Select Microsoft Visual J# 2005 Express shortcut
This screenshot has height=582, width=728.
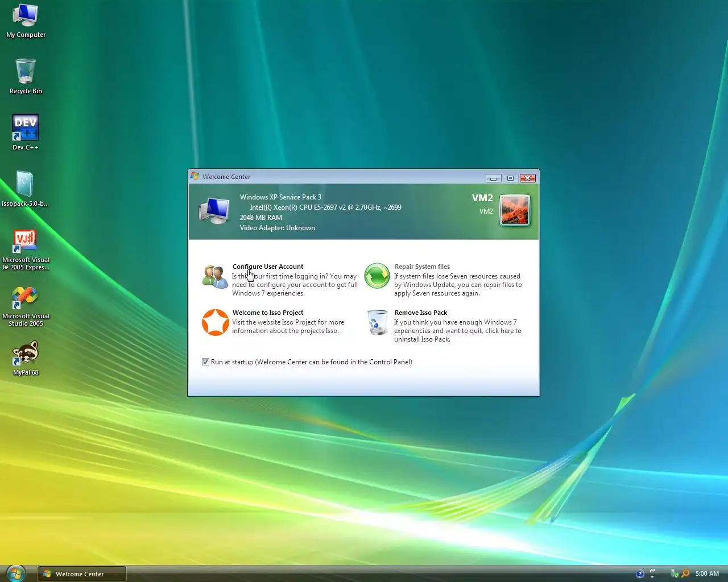pyautogui.click(x=26, y=250)
